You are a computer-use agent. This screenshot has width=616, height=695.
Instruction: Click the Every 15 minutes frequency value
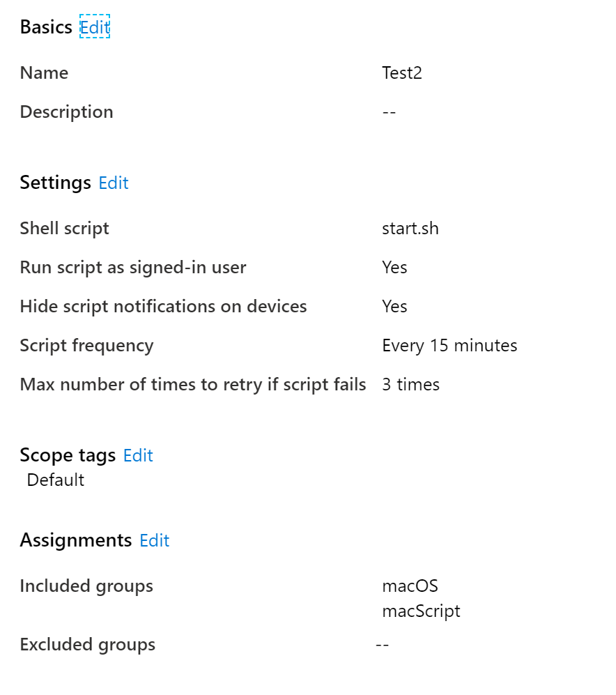(449, 346)
